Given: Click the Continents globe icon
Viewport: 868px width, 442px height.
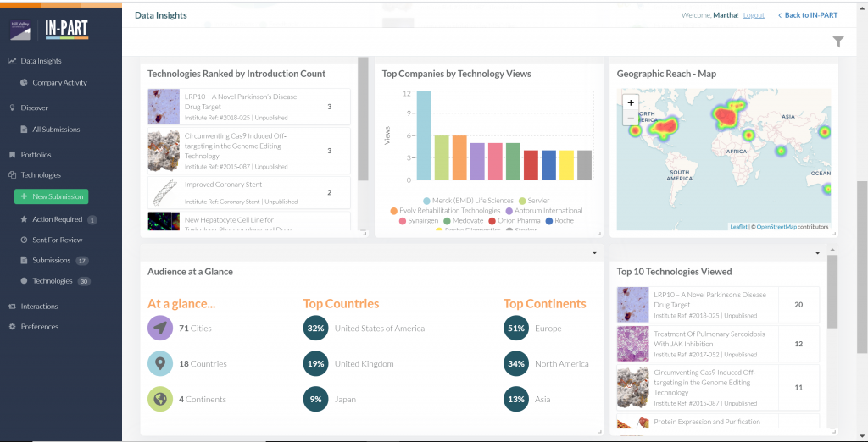Looking at the screenshot, I should click(160, 400).
